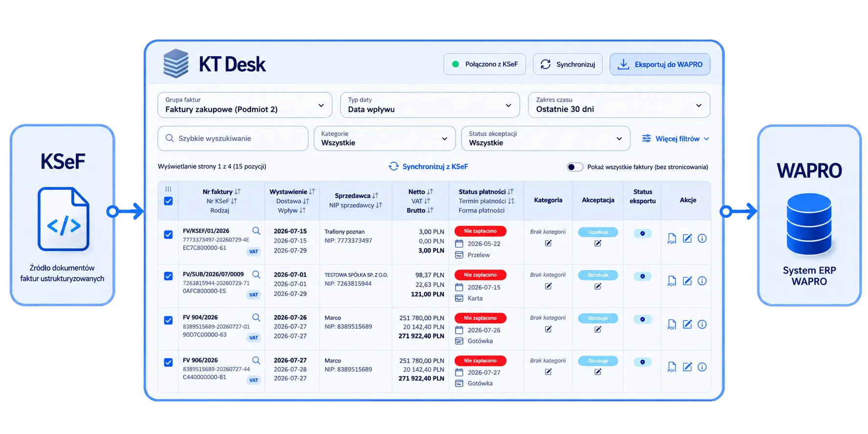The width and height of the screenshot is (868, 434).
Task: Edit category for invoice FV/KSEF/01/2026
Action: (548, 243)
